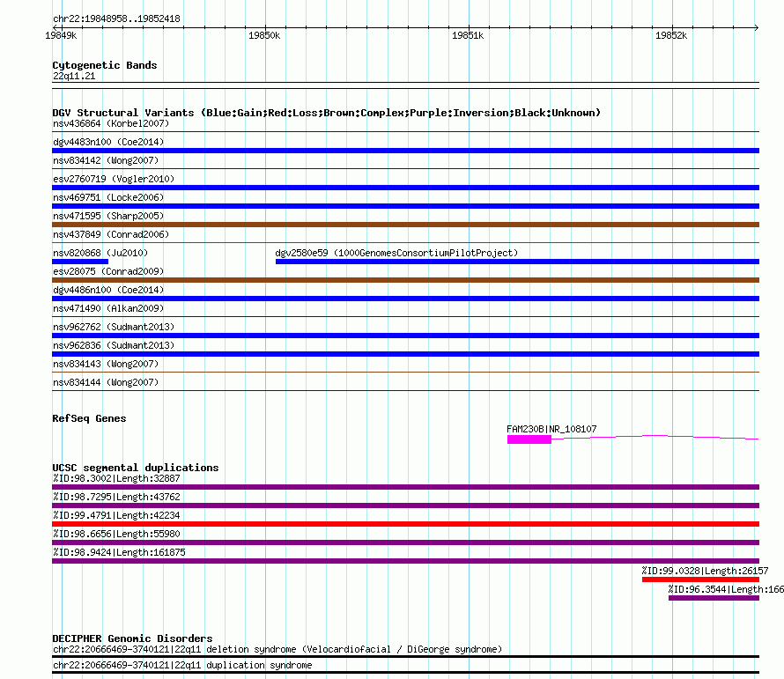Click the Cytogenetic Bands track title

coord(105,65)
